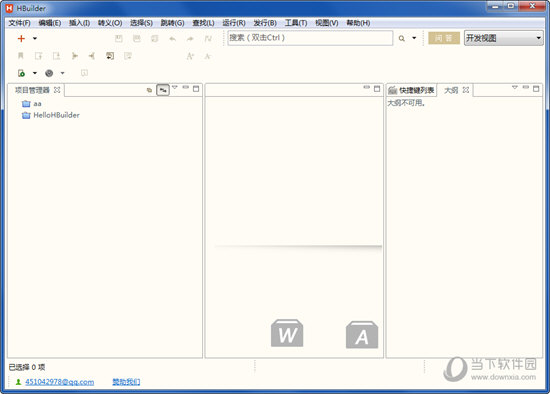Click the collapse all icon in project manager
This screenshot has width=550, height=394.
pyautogui.click(x=149, y=90)
